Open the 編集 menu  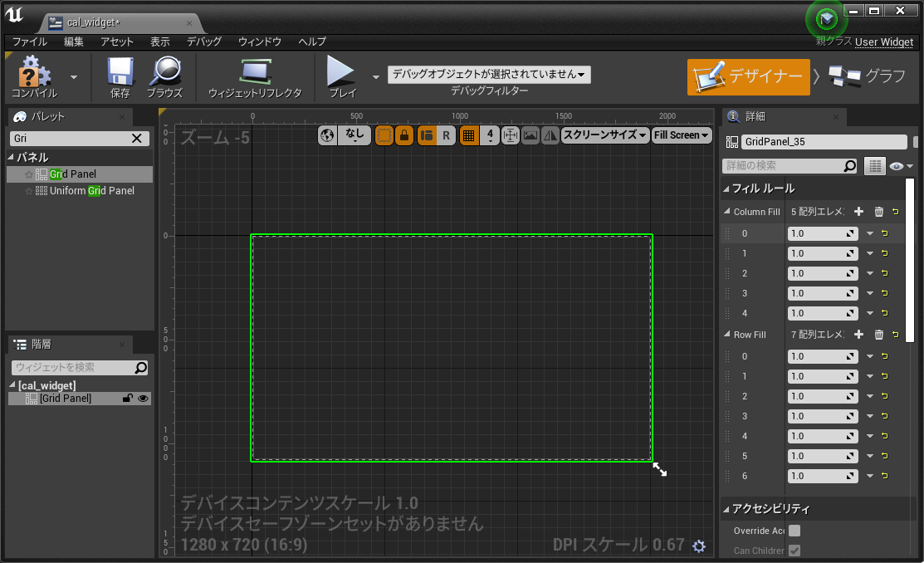pyautogui.click(x=74, y=42)
